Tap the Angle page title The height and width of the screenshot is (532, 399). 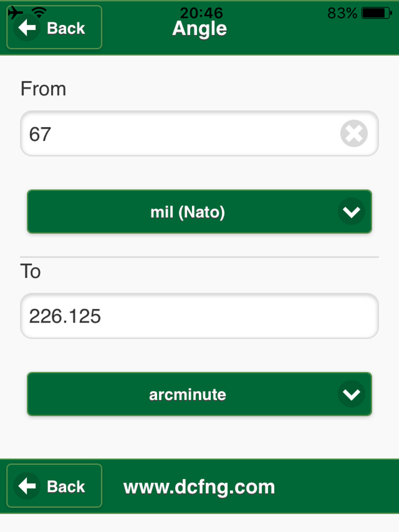(x=199, y=29)
